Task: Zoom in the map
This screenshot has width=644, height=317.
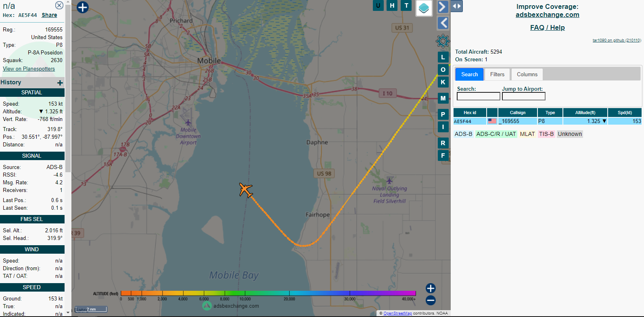Action: coord(431,288)
